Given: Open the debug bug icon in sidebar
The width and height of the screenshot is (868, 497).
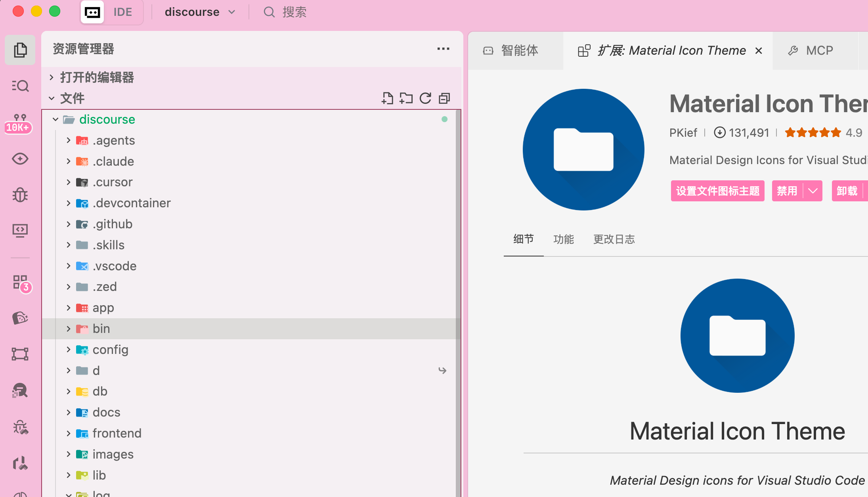Looking at the screenshot, I should click(x=20, y=195).
